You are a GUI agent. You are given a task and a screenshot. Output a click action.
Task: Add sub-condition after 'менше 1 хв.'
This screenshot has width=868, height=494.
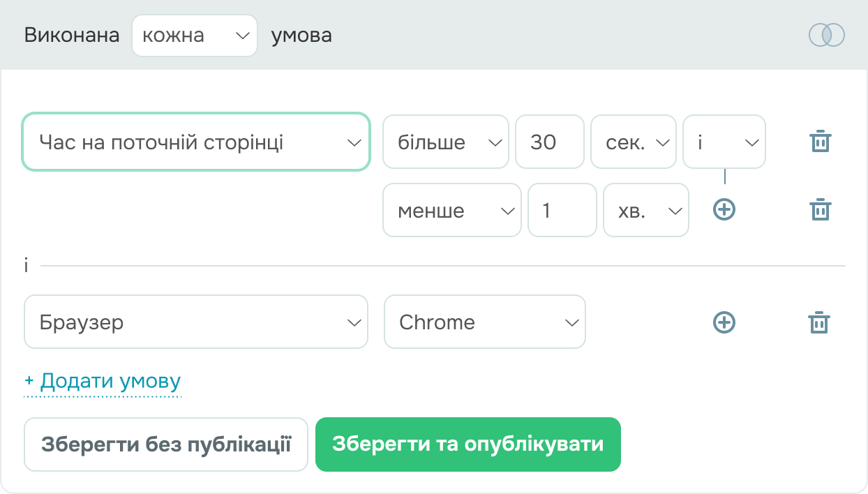(724, 209)
